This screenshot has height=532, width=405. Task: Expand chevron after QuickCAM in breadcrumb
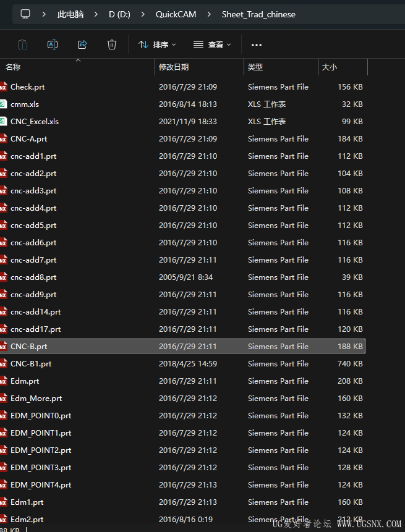[209, 14]
